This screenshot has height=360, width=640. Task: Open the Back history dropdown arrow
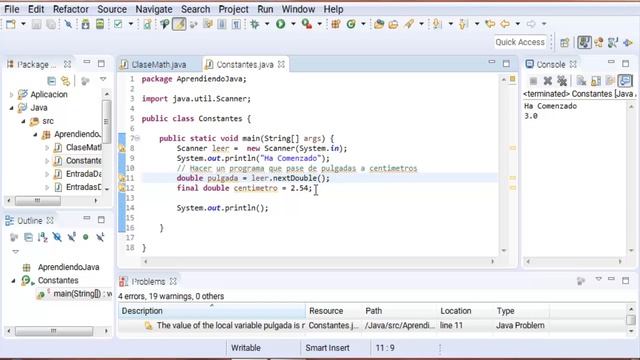(518, 24)
